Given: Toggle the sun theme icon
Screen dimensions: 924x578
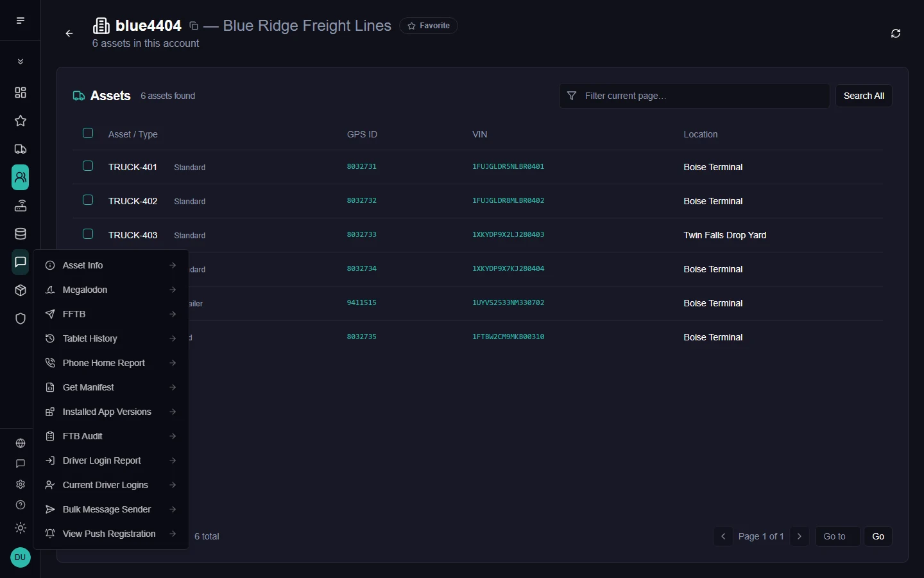Looking at the screenshot, I should 21,528.
